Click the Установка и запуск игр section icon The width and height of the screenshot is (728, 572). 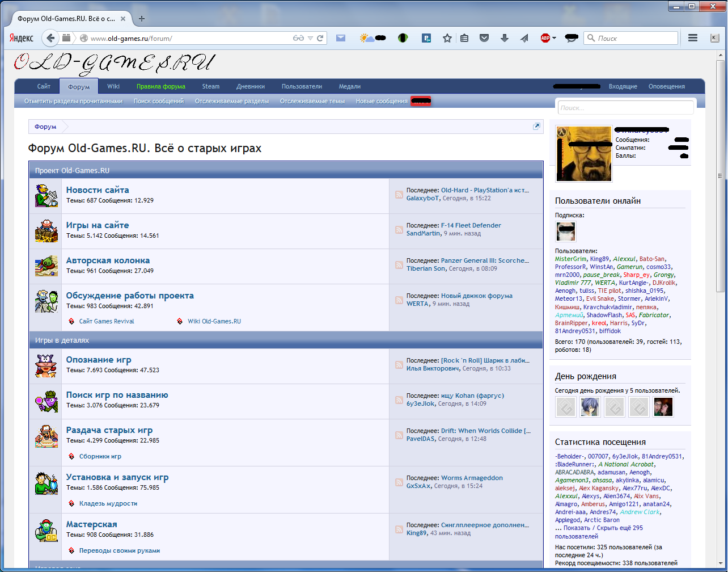point(46,483)
